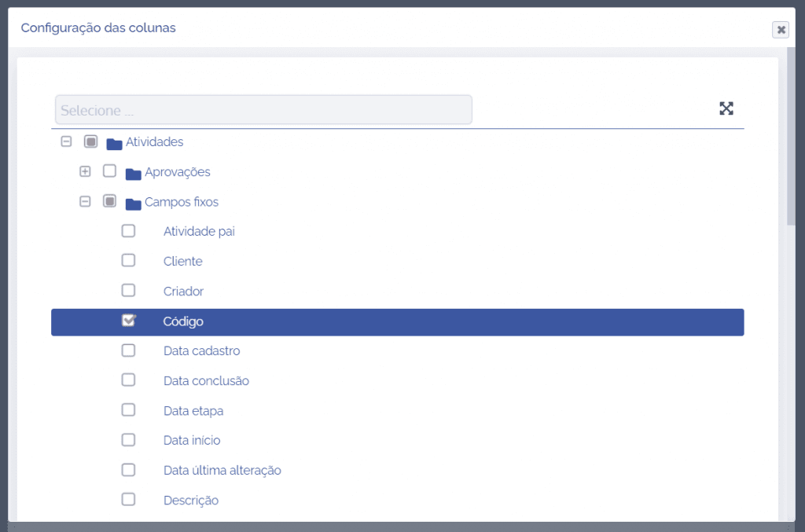Image resolution: width=805 pixels, height=532 pixels.
Task: Click the Aprovações folder icon
Action: tap(133, 174)
